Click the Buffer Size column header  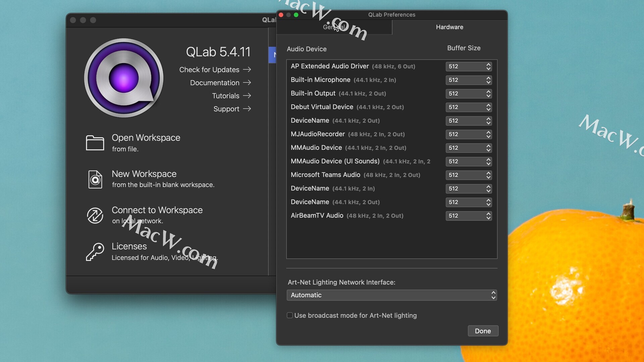point(464,48)
